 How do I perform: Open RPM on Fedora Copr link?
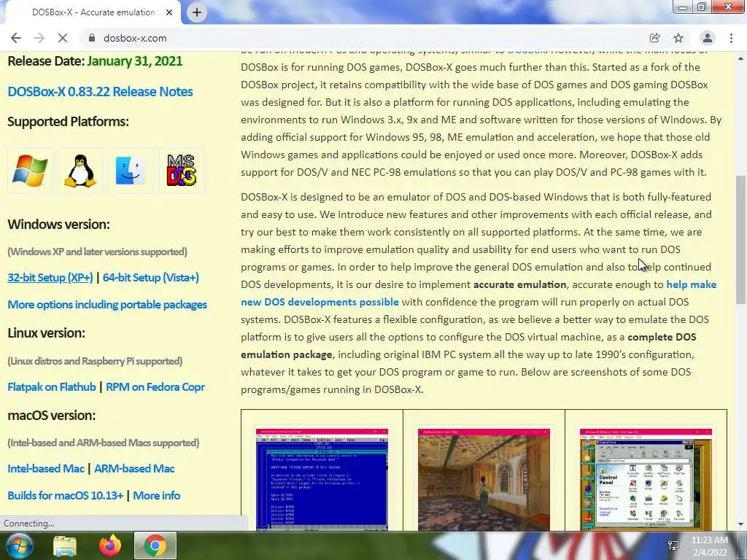pyautogui.click(x=155, y=387)
